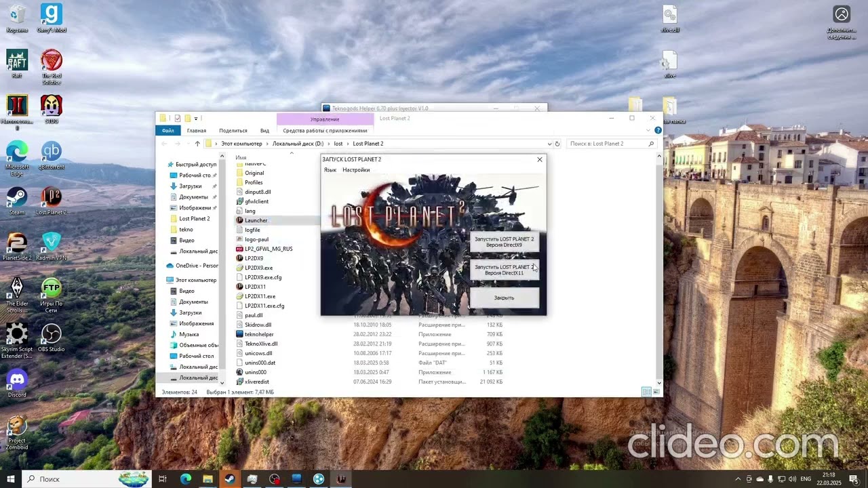
Task: Close the ЗАПУСК LOST PLANET 2 dialog
Action: 540,159
